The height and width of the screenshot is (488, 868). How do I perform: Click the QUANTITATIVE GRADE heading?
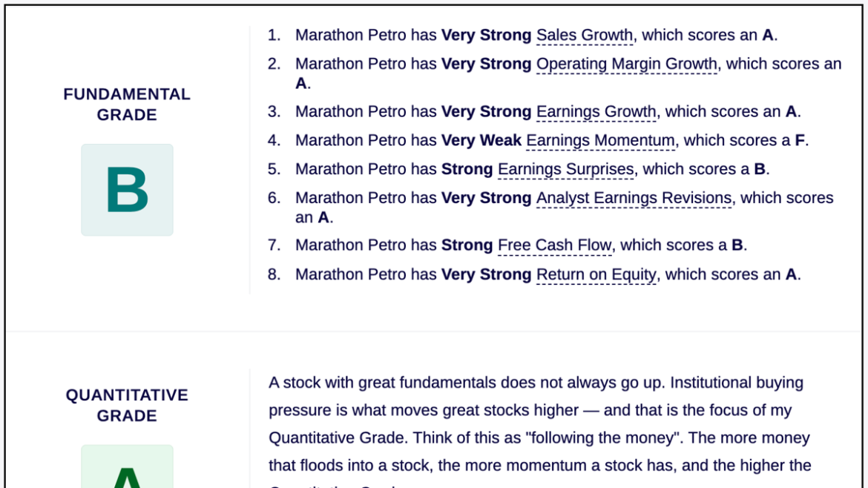coord(127,405)
